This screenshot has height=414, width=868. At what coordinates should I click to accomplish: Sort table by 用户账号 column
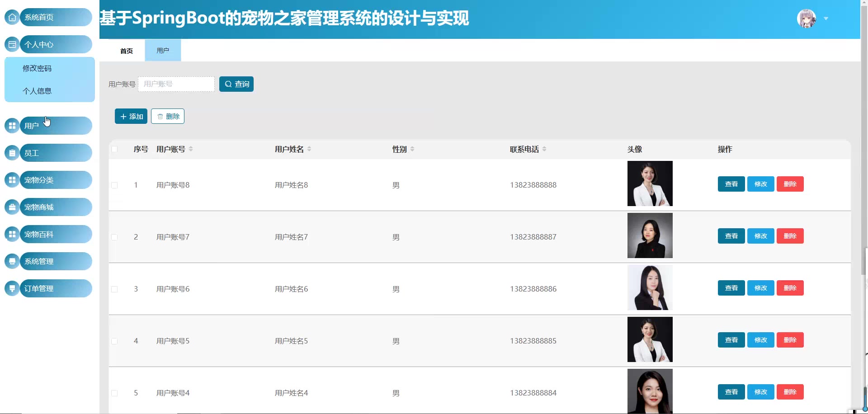click(x=191, y=149)
